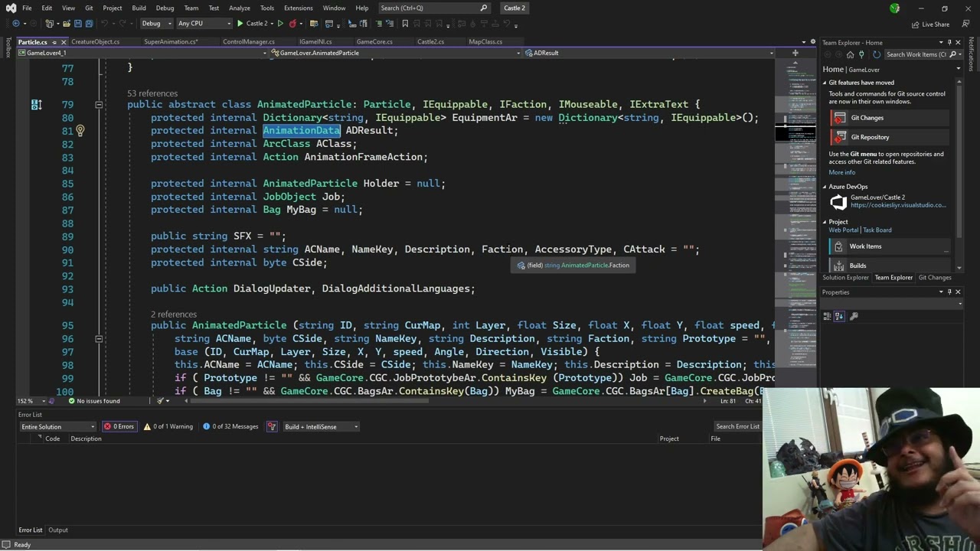Open the Build menu
This screenshot has height=551, width=980.
139,8
